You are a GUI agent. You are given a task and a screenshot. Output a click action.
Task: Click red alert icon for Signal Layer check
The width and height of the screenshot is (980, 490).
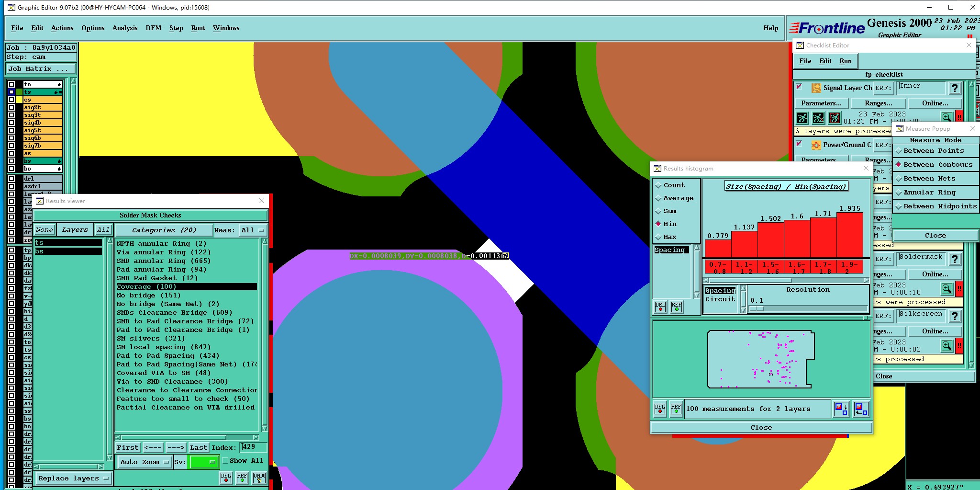959,117
